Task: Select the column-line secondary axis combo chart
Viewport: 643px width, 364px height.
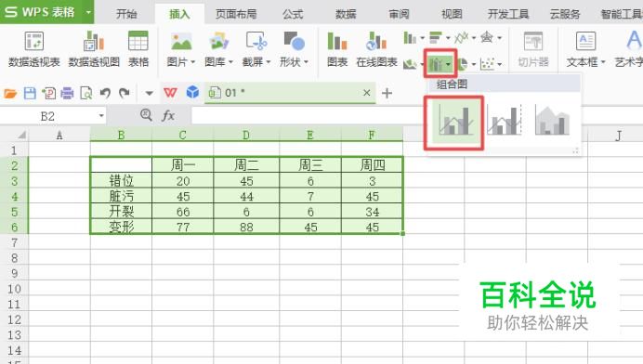Action: click(x=505, y=120)
